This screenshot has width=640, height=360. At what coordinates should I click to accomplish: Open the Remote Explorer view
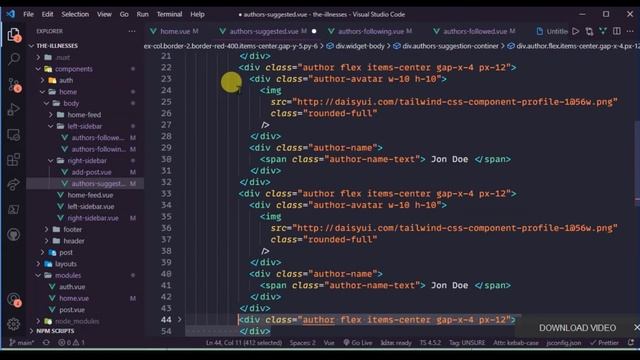(x=13, y=135)
